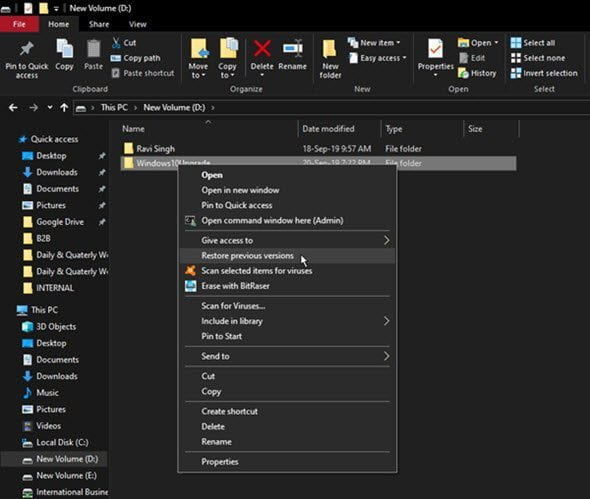Click the Date modified column header
This screenshot has width=590, height=499.
(328, 129)
